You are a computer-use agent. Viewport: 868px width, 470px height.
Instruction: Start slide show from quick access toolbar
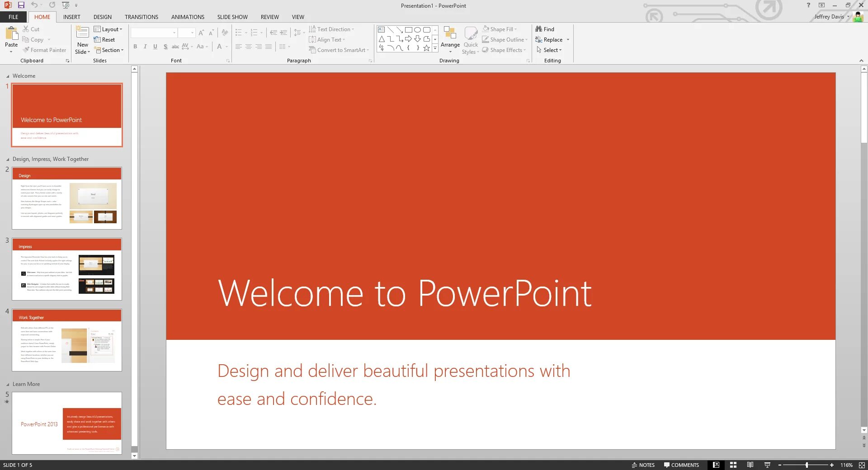tap(66, 5)
